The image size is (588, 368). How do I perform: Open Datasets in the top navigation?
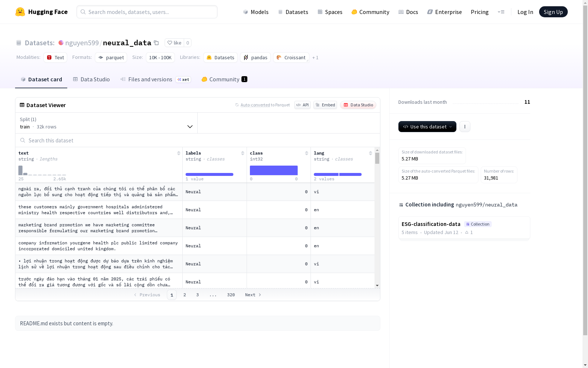coord(293,12)
